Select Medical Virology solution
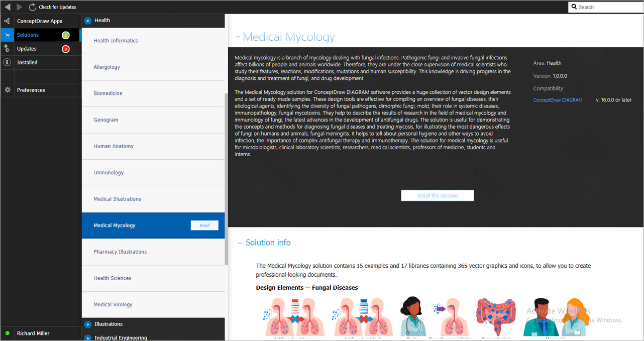The image size is (644, 341). click(x=153, y=304)
